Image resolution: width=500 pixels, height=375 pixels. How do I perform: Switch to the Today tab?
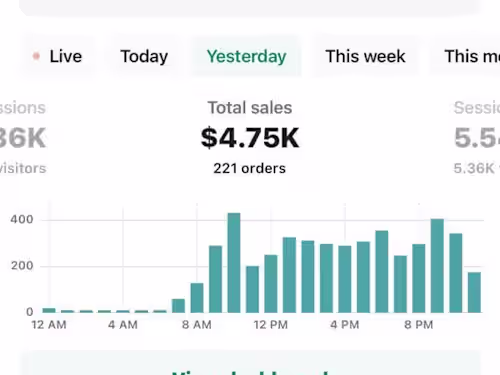(x=144, y=56)
